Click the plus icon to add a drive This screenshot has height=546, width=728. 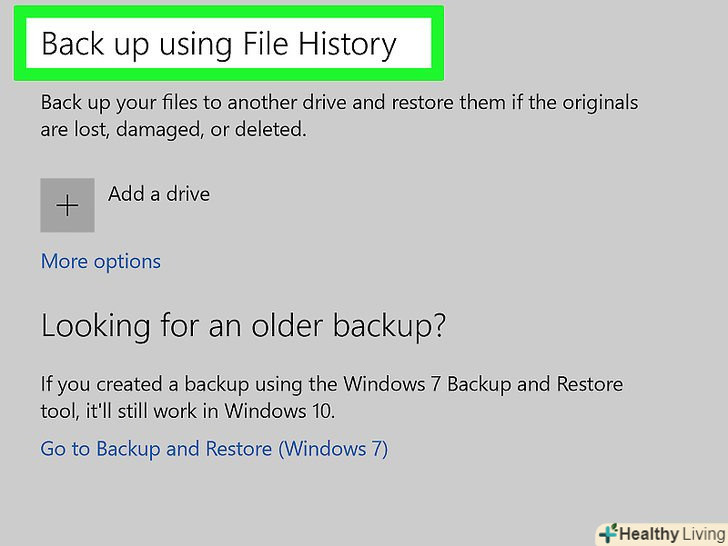tap(67, 206)
